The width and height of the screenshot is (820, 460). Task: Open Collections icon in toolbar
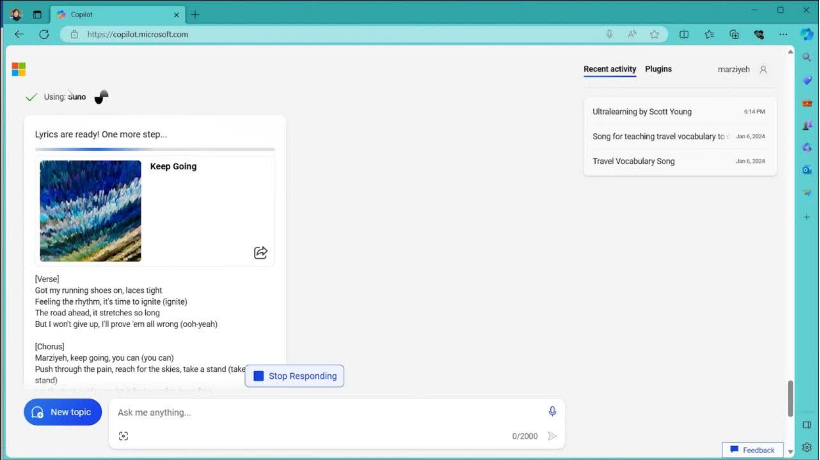pos(734,34)
